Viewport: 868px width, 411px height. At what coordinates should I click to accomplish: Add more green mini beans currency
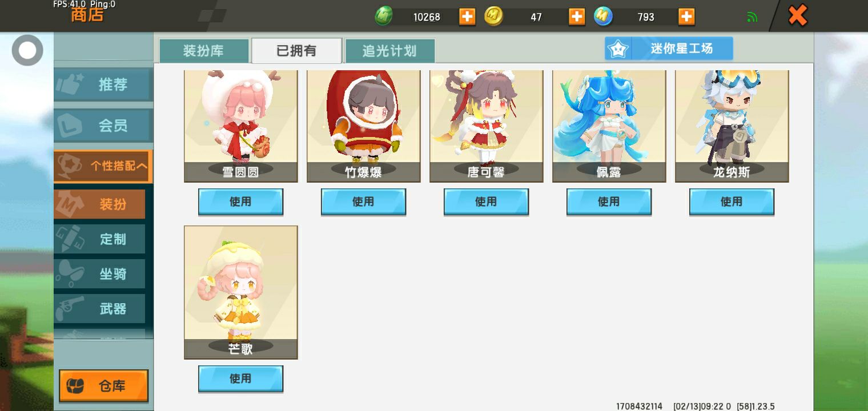[x=467, y=17]
